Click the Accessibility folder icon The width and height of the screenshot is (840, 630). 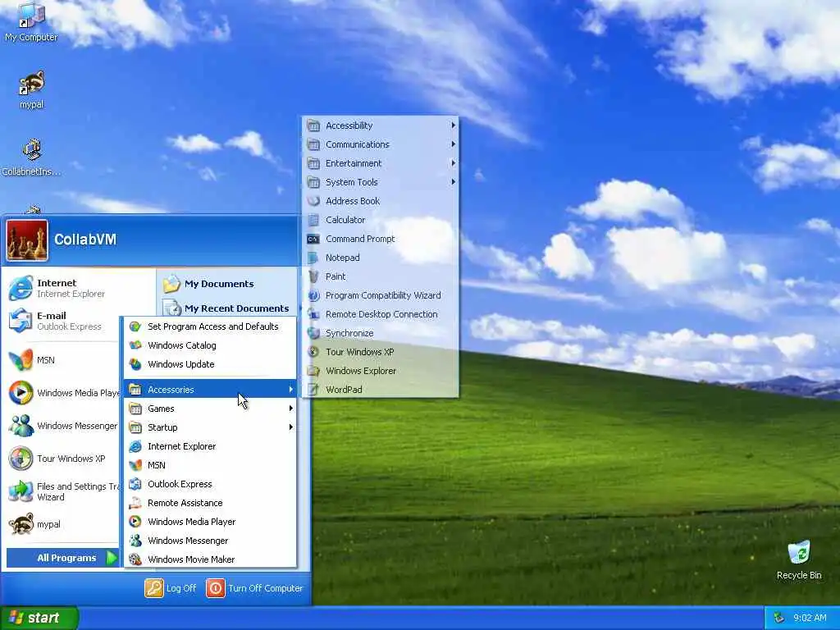point(313,126)
